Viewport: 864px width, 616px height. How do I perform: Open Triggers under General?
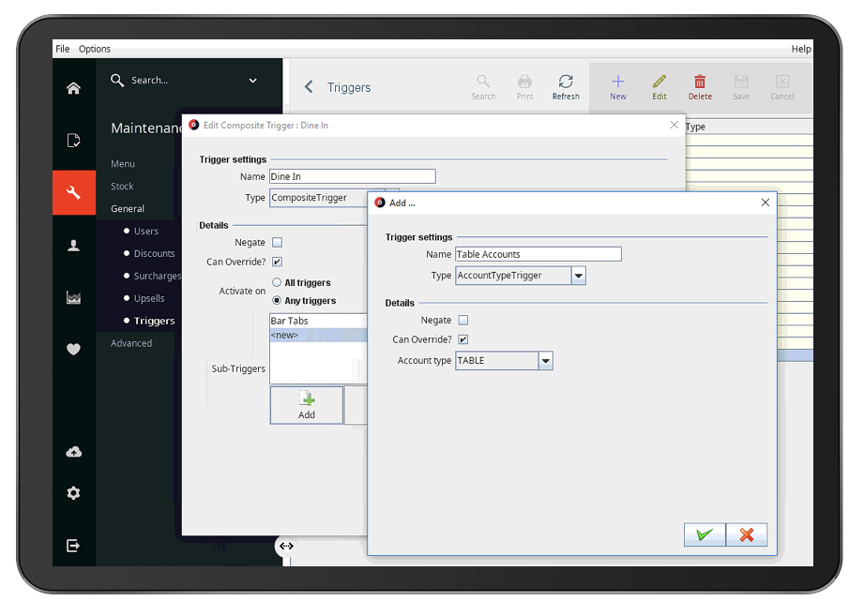154,321
